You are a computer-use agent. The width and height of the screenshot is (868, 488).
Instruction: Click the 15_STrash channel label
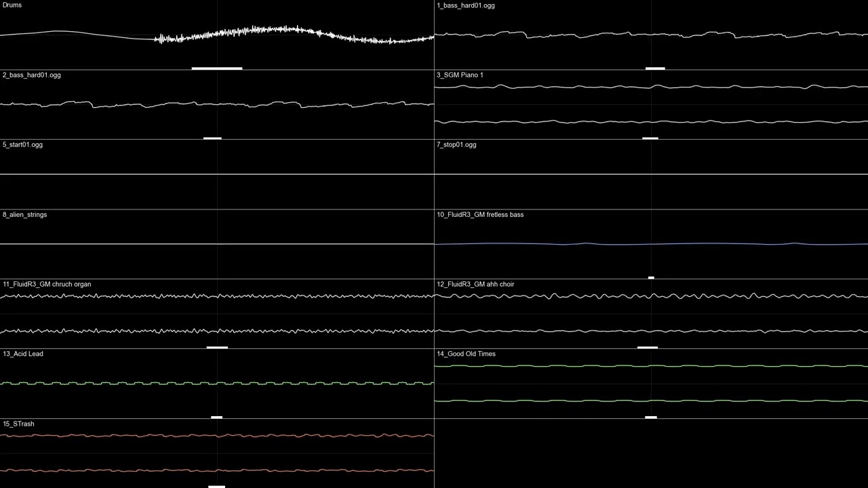coord(19,424)
